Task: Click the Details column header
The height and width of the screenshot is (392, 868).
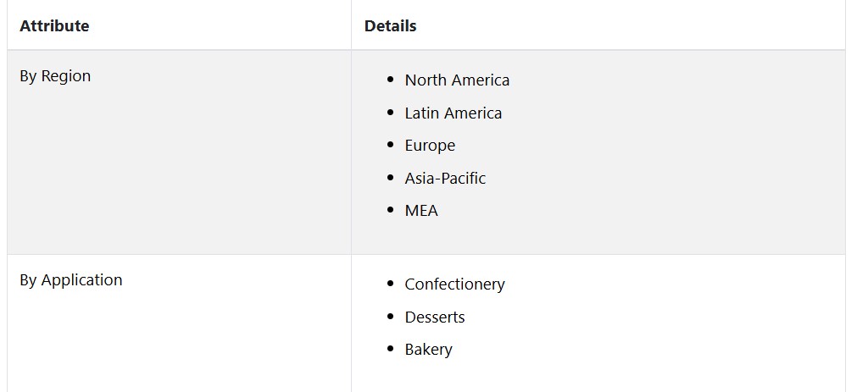Action: point(390,26)
